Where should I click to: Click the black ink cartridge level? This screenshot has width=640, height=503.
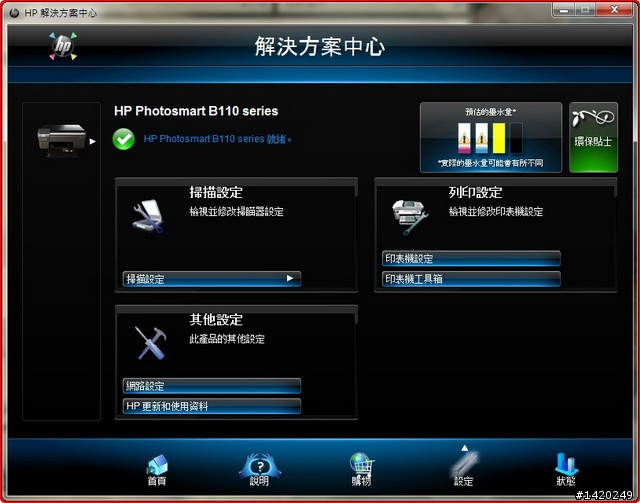pos(516,138)
